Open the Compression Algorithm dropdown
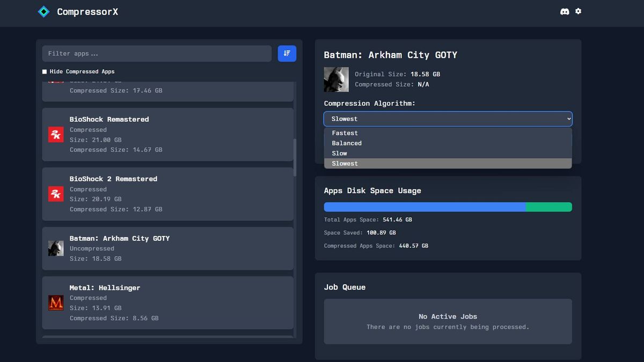 pos(448,119)
